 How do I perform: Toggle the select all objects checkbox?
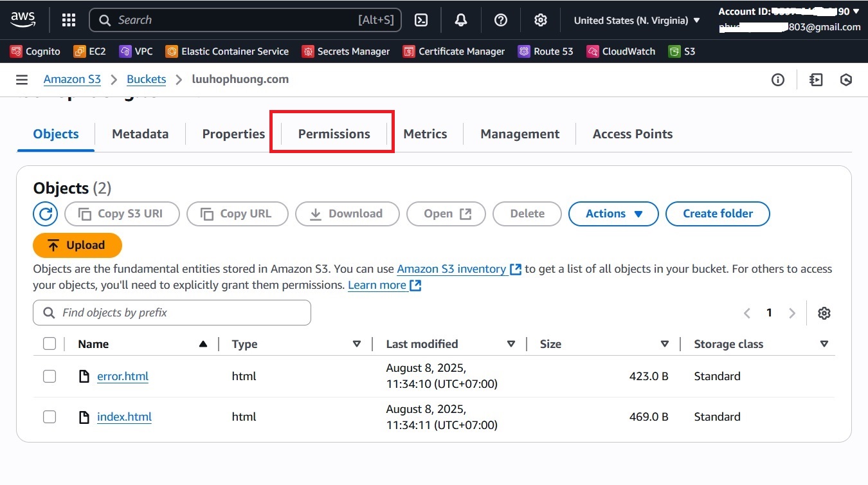(50, 344)
